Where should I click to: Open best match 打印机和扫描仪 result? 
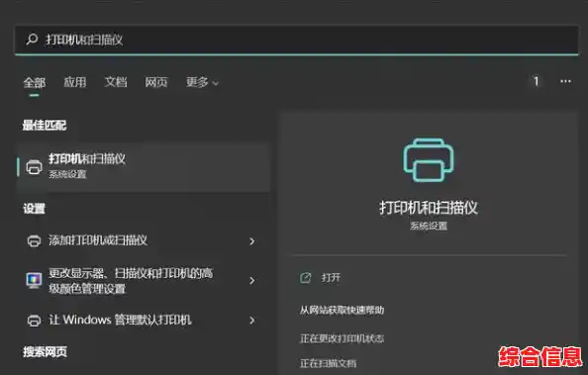(144, 167)
